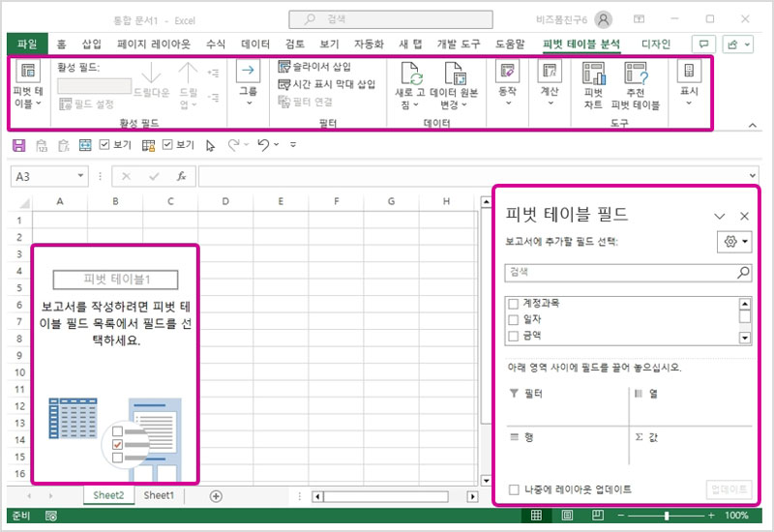Screen dimensions: 774x532
Task: Click the paste formatting icon in the quick toolbar
Action: tap(64, 145)
